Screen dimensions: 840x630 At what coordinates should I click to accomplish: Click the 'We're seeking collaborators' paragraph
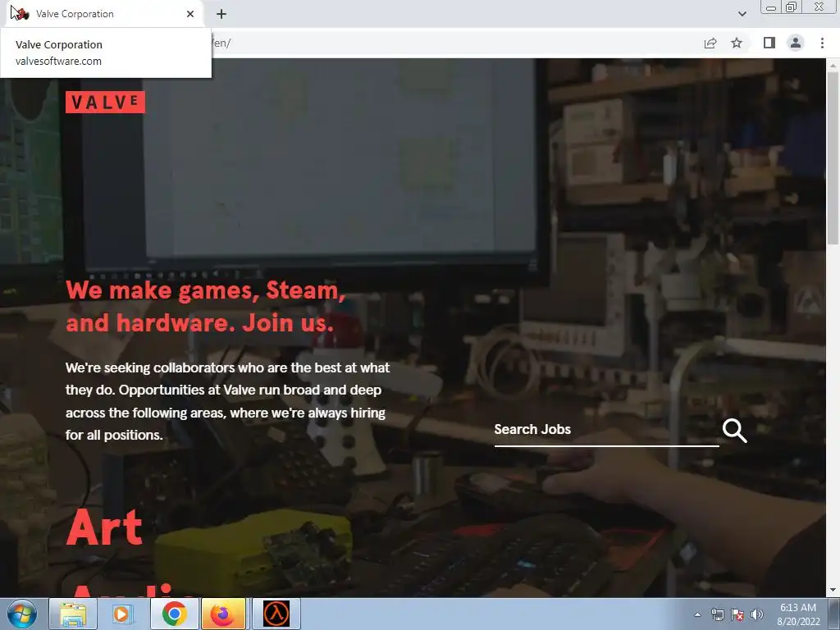point(228,401)
